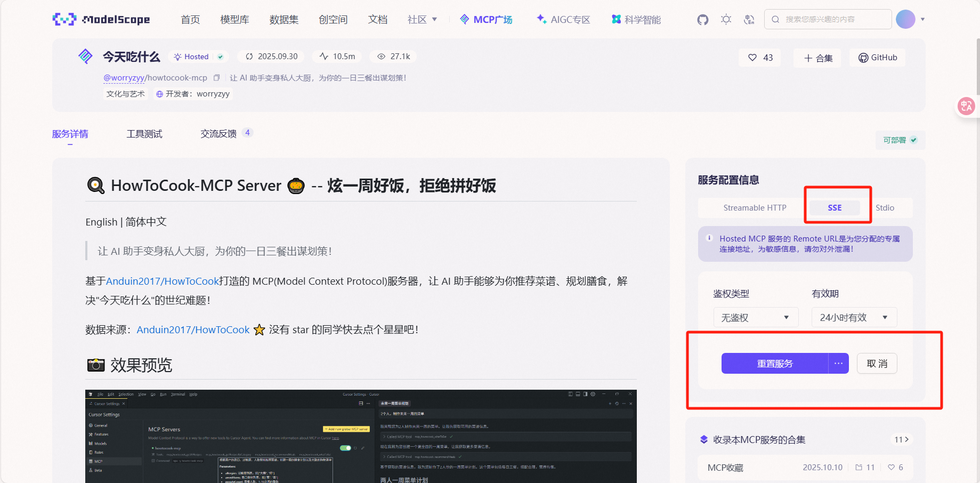The width and height of the screenshot is (980, 483).
Task: Click the 今天吃什么 service logo icon
Action: [85, 56]
